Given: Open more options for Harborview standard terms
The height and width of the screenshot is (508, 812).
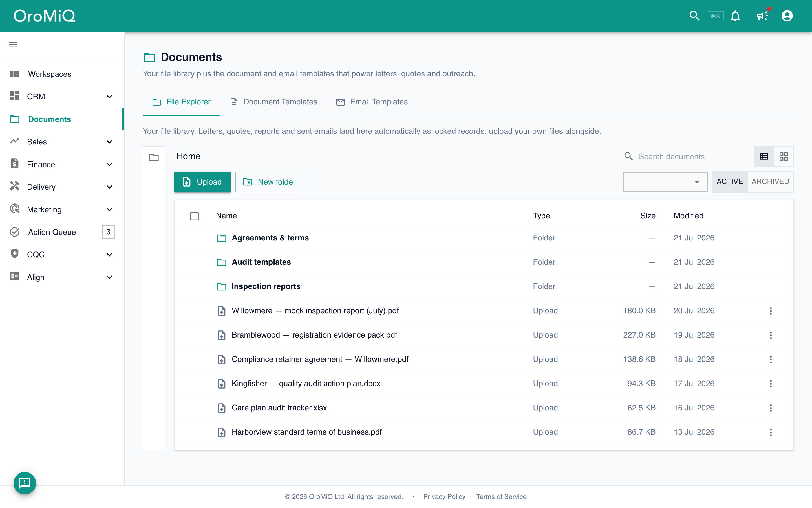Looking at the screenshot, I should (770, 432).
